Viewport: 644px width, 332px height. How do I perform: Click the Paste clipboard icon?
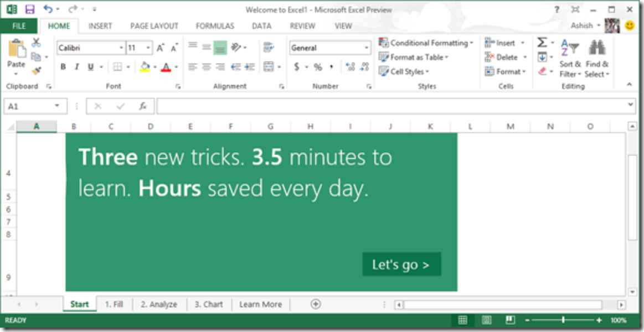point(17,49)
